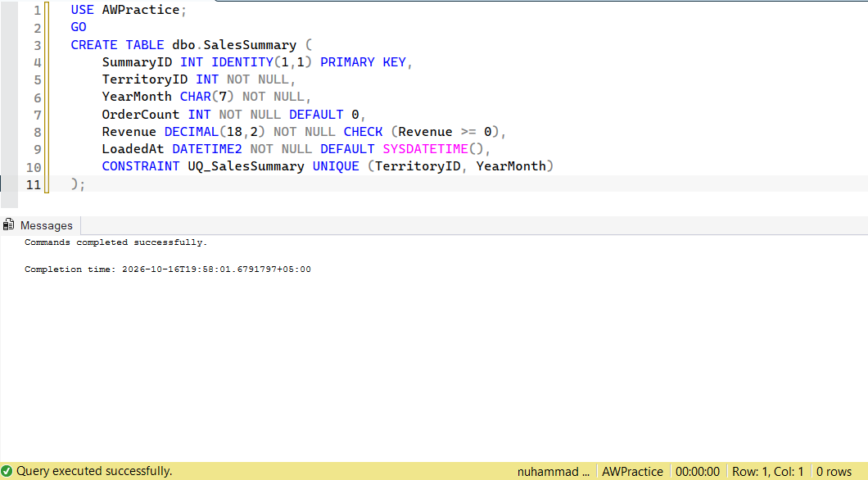
Task: Click line number 1 in the gutter
Action: 37,11
